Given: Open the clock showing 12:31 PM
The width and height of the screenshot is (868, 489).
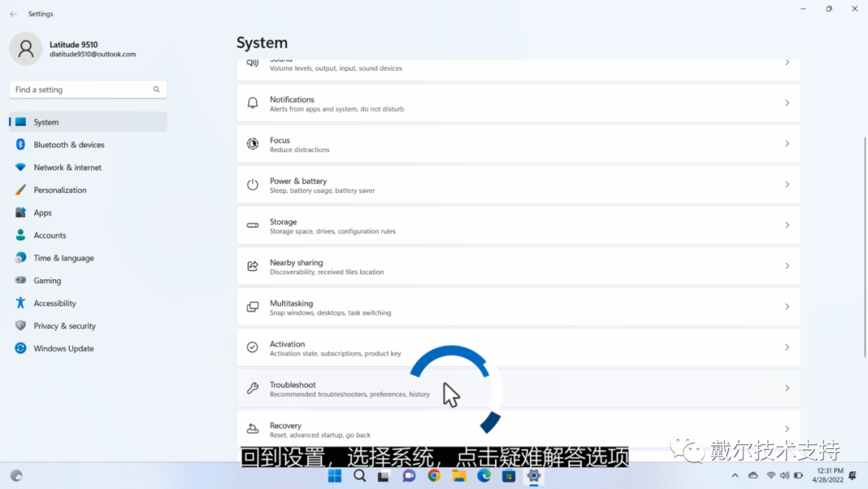Looking at the screenshot, I should pyautogui.click(x=828, y=475).
